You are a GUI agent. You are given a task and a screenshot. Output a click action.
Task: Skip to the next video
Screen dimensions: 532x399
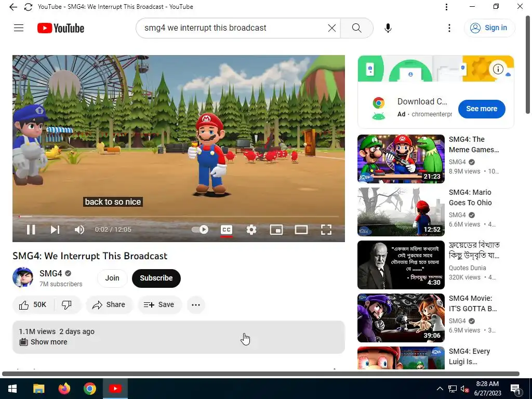tap(55, 230)
